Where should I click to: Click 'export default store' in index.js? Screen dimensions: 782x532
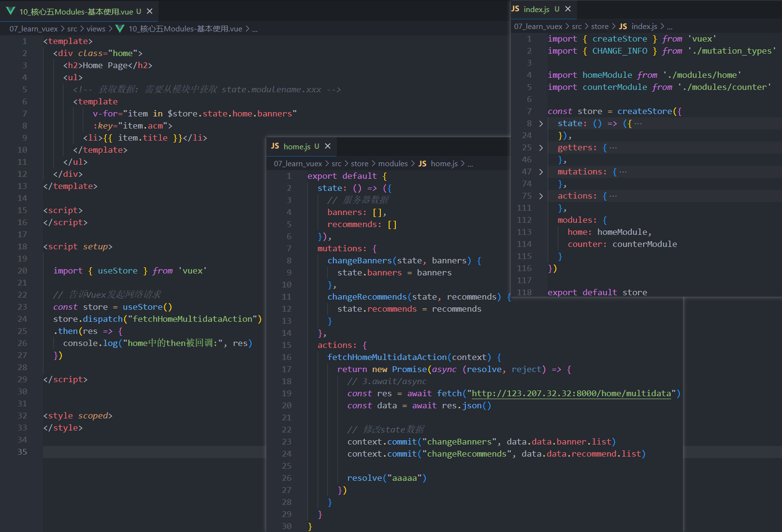pos(597,292)
